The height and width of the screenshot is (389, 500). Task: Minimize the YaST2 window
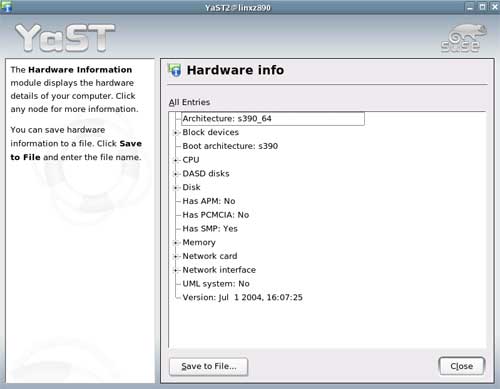470,7
